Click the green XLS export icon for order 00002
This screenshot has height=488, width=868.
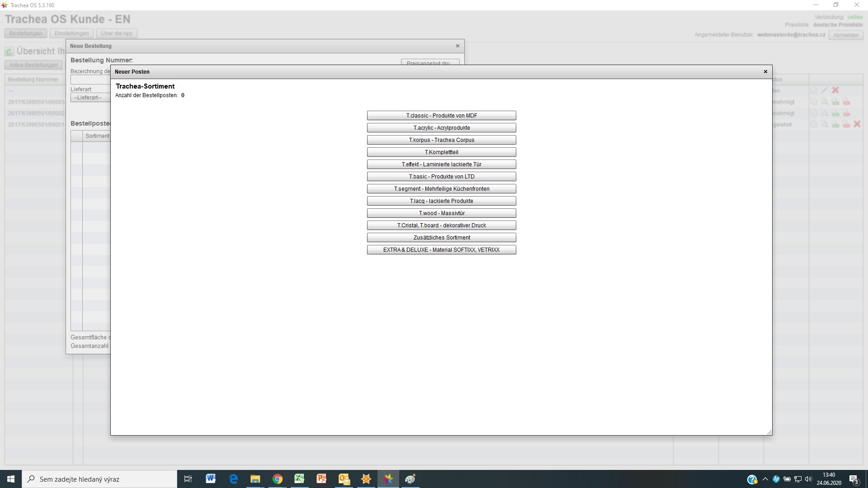(835, 113)
